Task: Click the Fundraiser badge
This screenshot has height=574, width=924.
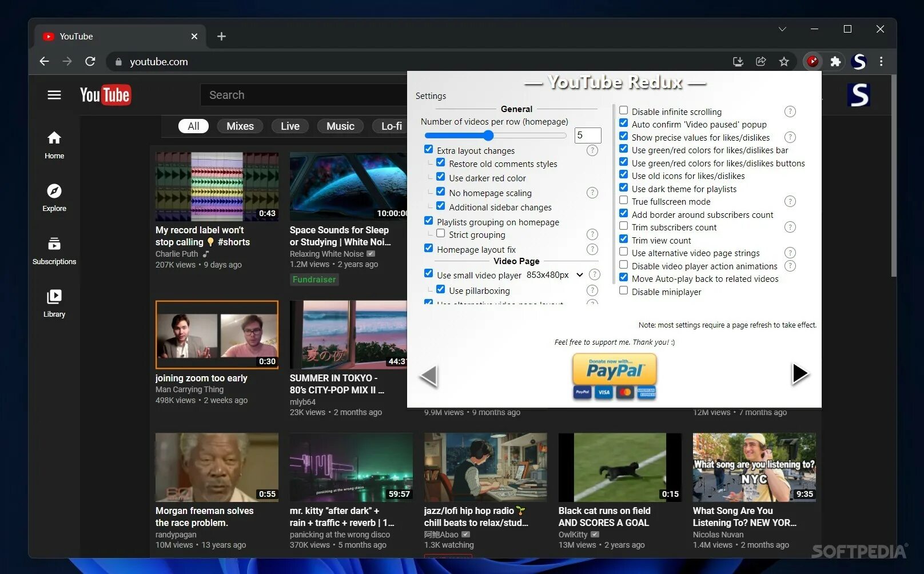Action: [x=314, y=280]
